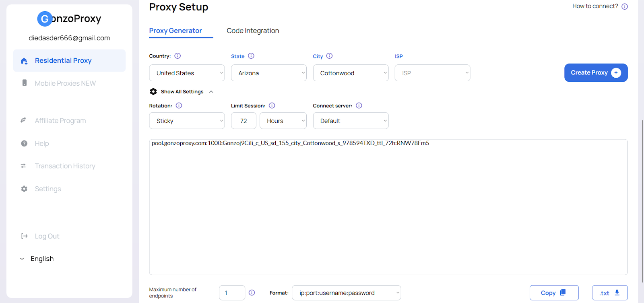Image resolution: width=644 pixels, height=303 pixels.
Task: Click the Mobile Proxies phone icon
Action: [x=25, y=83]
